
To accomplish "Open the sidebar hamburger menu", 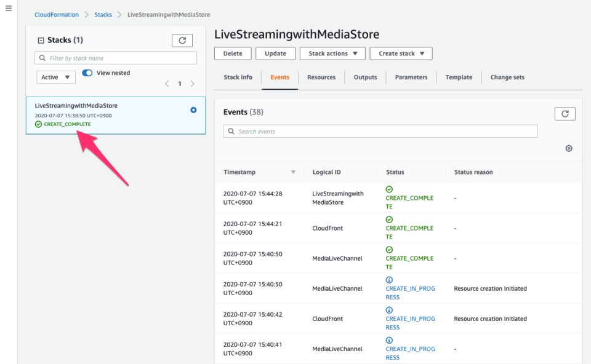I will (8, 8).
